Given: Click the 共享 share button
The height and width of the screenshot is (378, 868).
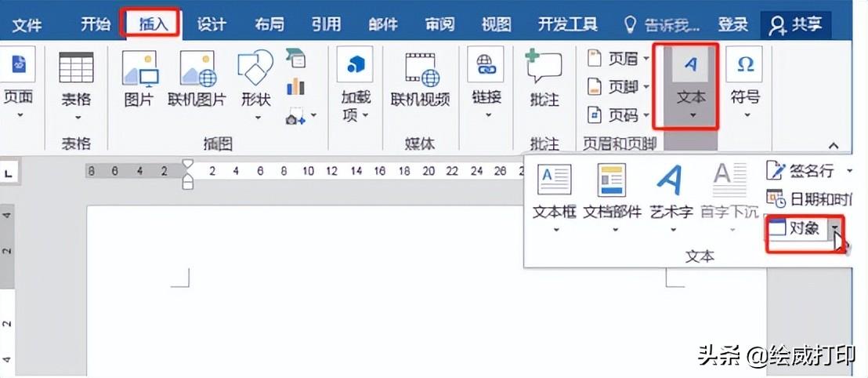Looking at the screenshot, I should (797, 25).
